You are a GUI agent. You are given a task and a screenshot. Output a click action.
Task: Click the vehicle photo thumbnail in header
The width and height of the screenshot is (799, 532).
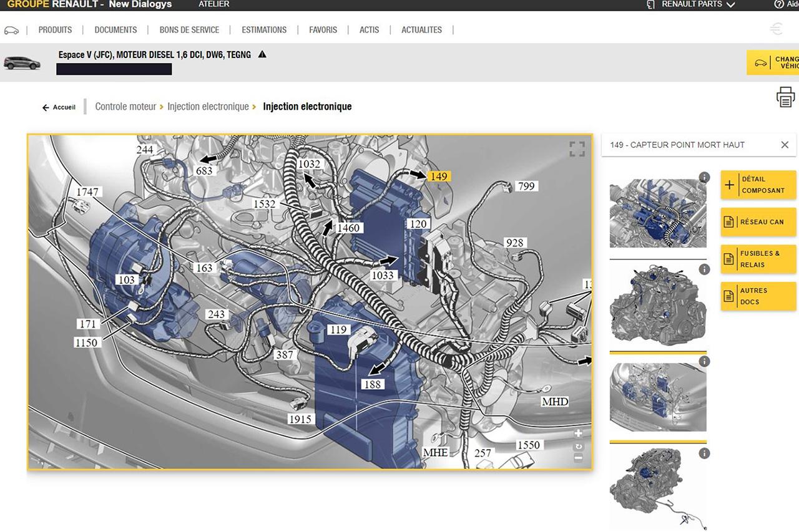pos(22,62)
